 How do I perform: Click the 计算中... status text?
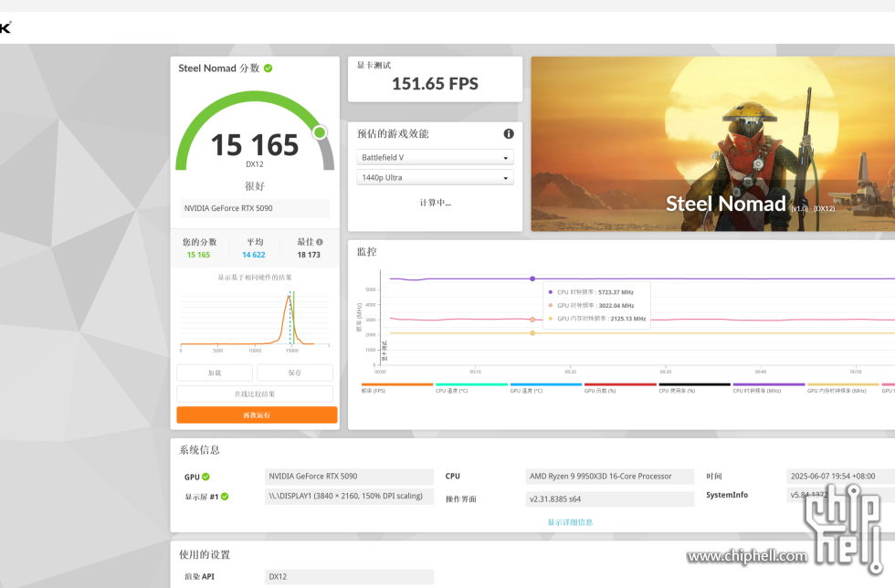pos(435,203)
